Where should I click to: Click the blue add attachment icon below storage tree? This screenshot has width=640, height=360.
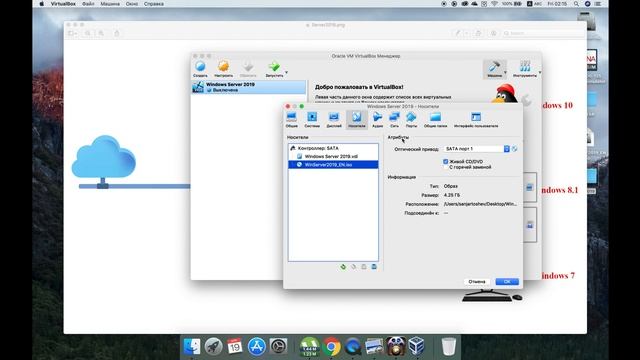[374, 267]
